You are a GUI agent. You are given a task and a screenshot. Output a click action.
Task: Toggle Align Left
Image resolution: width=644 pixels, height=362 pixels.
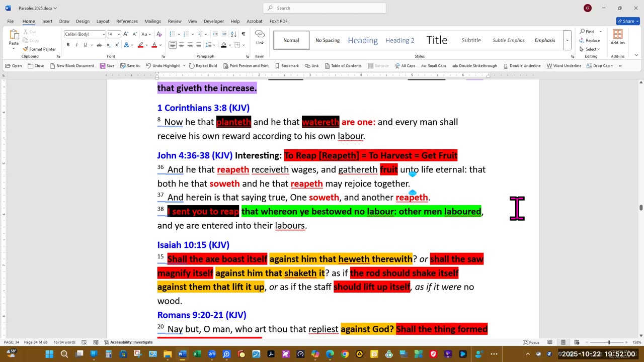[173, 45]
